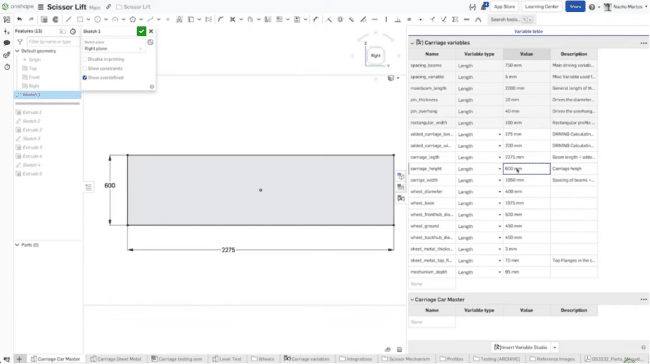Enable the Show constraints checkbox
Screen dimensions: 650x364
click(x=85, y=68)
